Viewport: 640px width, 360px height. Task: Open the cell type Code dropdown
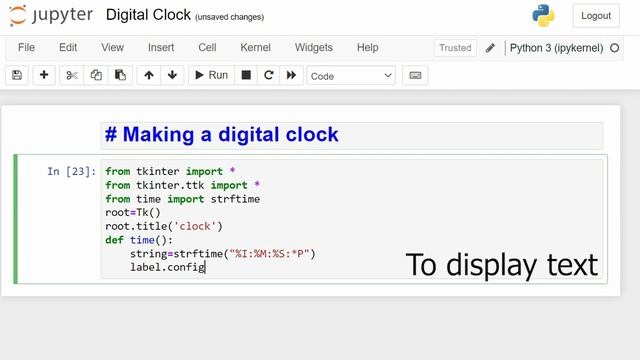point(351,76)
